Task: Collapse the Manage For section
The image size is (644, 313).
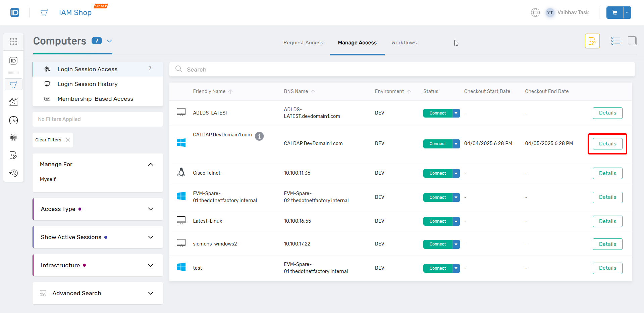Action: pos(151,164)
